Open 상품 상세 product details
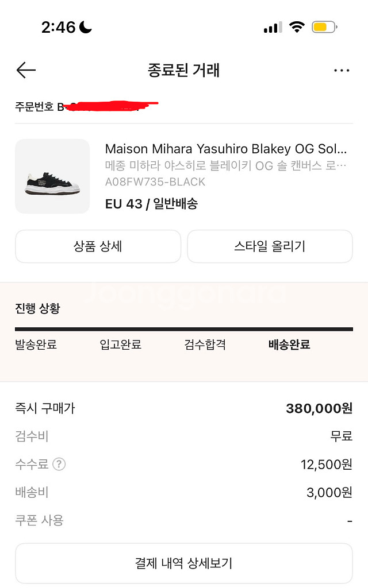 pyautogui.click(x=98, y=246)
